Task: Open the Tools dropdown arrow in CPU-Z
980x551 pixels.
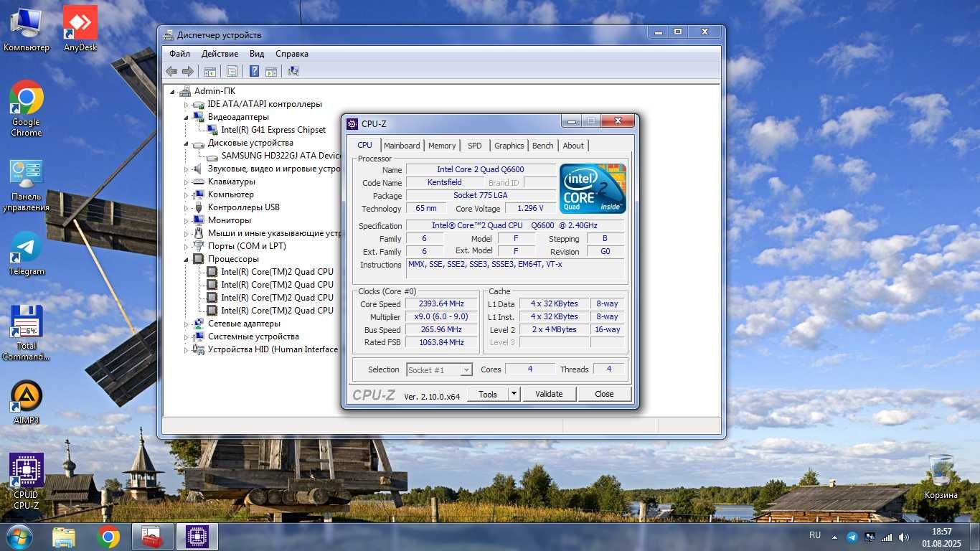Action: pyautogui.click(x=514, y=394)
